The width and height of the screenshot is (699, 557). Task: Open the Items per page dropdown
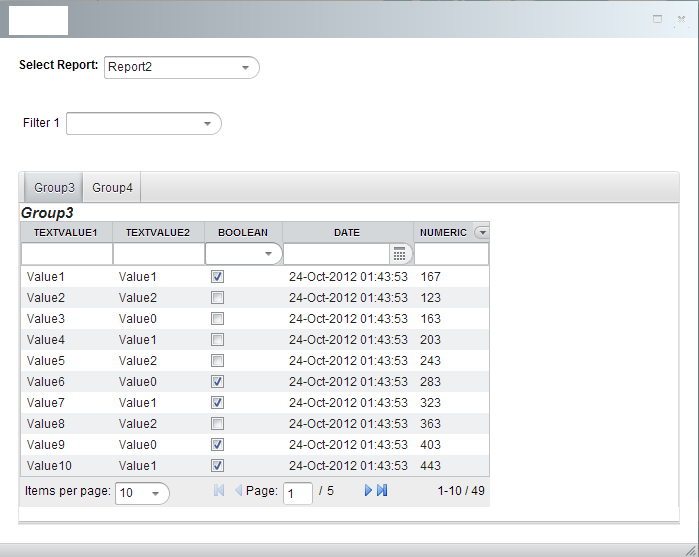tap(156, 493)
